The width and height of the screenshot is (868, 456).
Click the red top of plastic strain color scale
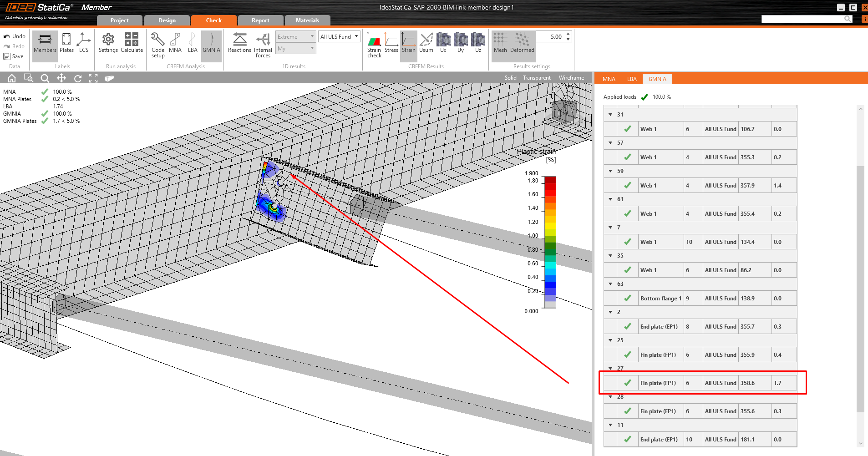[x=550, y=180]
